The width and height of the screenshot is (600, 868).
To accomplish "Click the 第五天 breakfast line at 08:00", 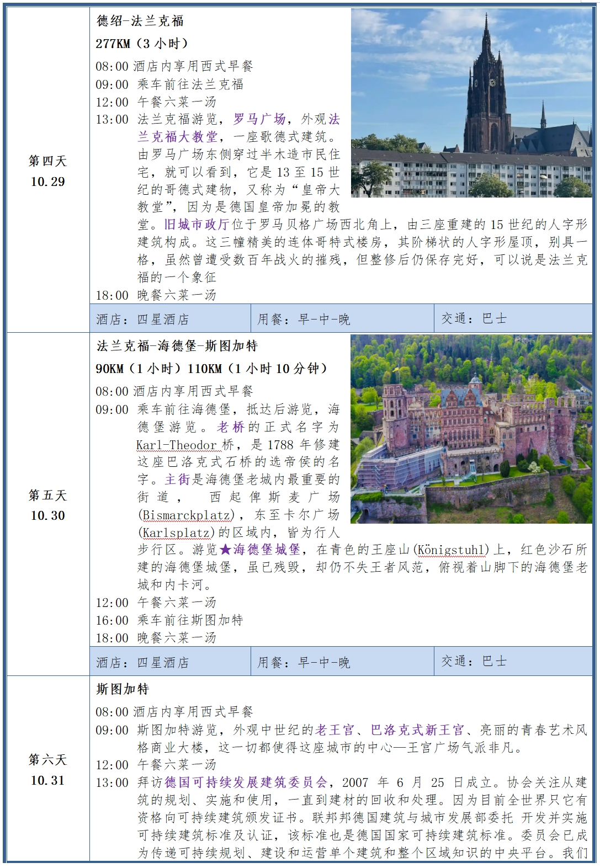I will click(174, 392).
